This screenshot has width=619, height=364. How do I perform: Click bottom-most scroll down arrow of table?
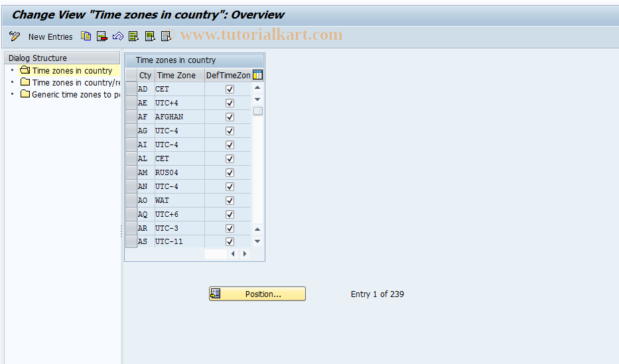pos(257,241)
